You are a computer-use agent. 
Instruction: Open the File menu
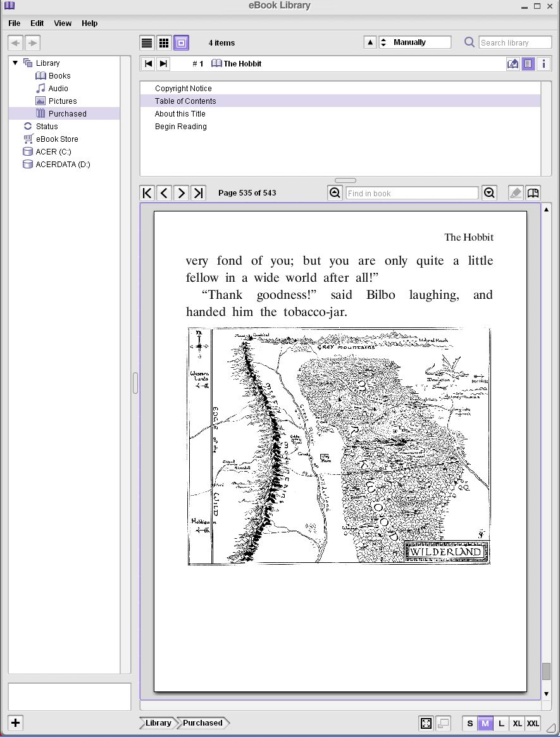(x=14, y=23)
